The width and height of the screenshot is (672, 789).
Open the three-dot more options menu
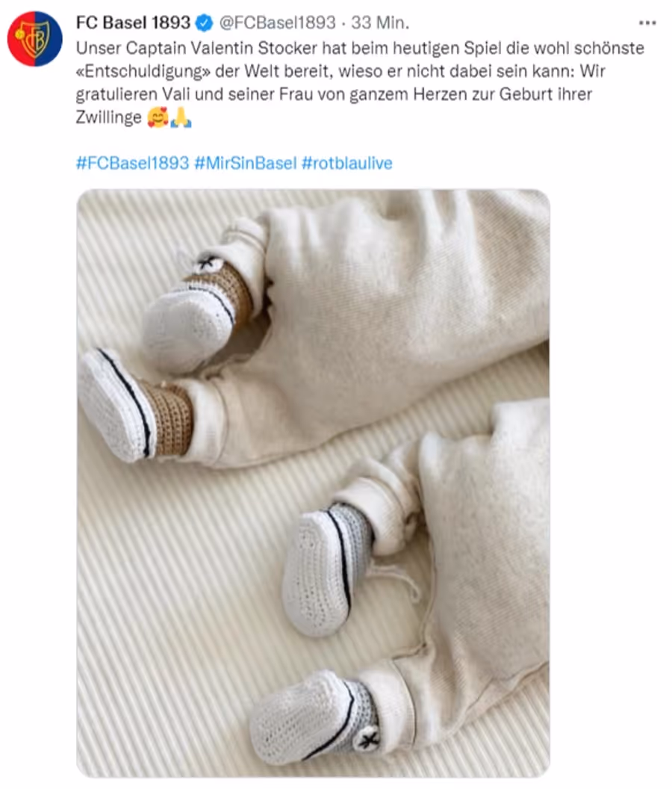point(647,22)
